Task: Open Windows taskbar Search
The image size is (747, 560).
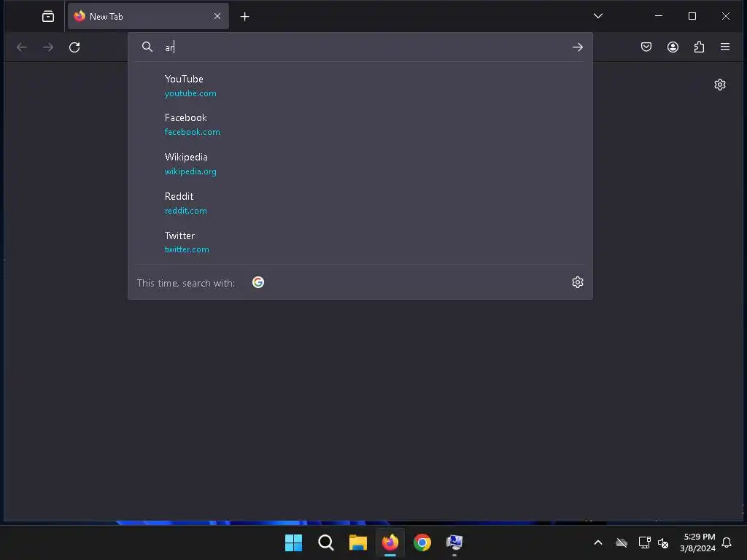Action: (326, 542)
